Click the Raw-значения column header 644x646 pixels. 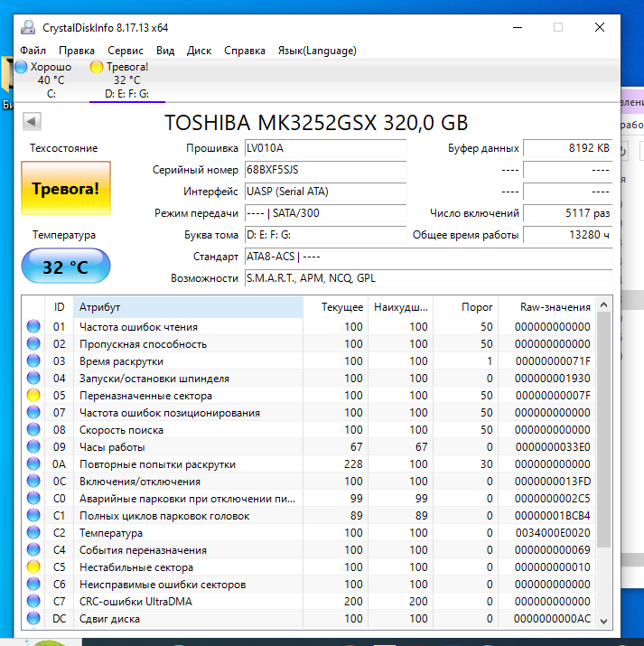546,307
